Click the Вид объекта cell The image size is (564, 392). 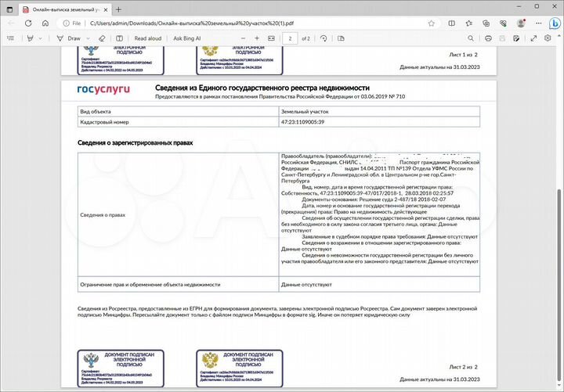pyautogui.click(x=178, y=111)
